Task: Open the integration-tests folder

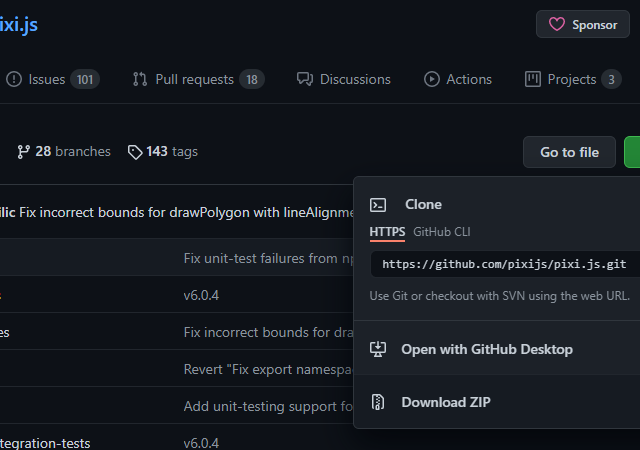Action: [x=45, y=443]
